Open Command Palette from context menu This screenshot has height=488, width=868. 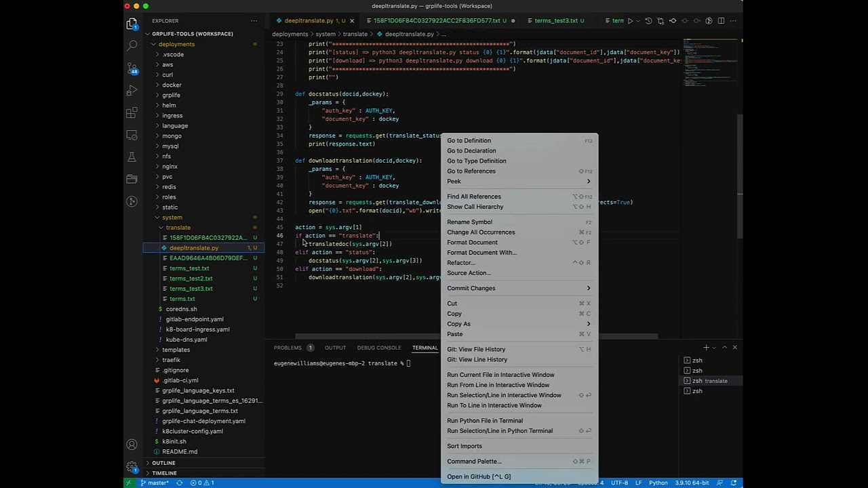coord(519,462)
